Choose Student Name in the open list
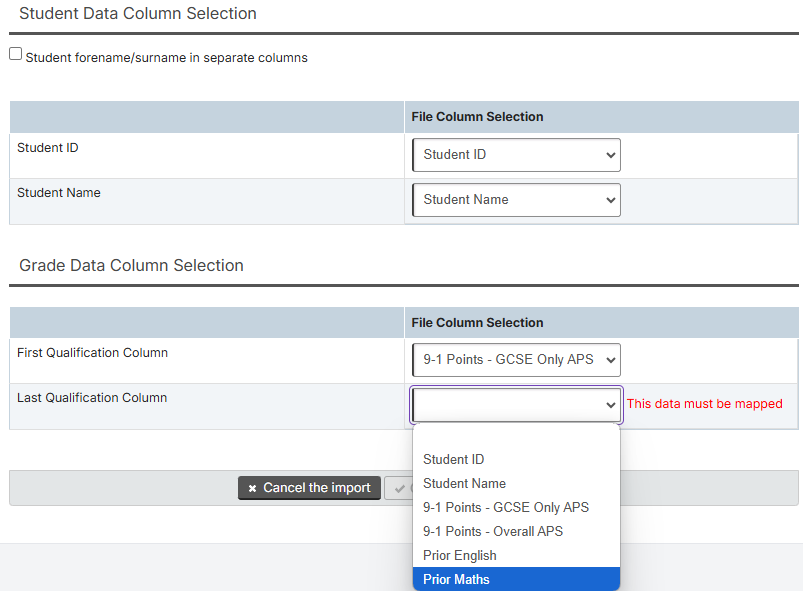The width and height of the screenshot is (803, 591). [516, 483]
